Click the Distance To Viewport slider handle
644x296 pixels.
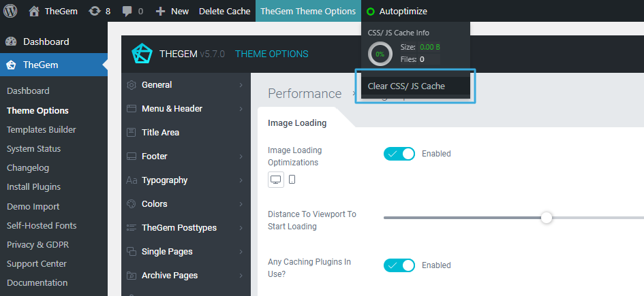click(x=546, y=218)
